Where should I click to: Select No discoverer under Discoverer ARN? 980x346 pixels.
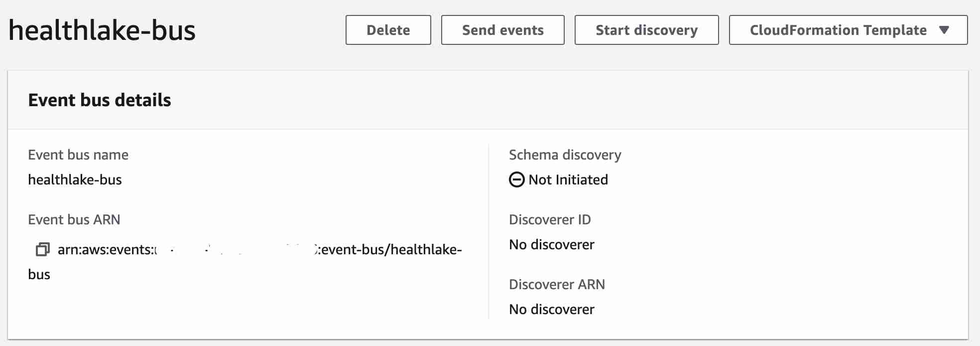click(551, 310)
